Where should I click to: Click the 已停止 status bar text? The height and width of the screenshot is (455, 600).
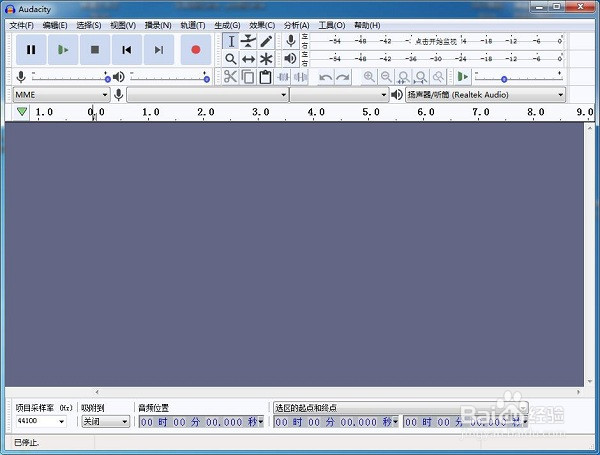[x=26, y=443]
